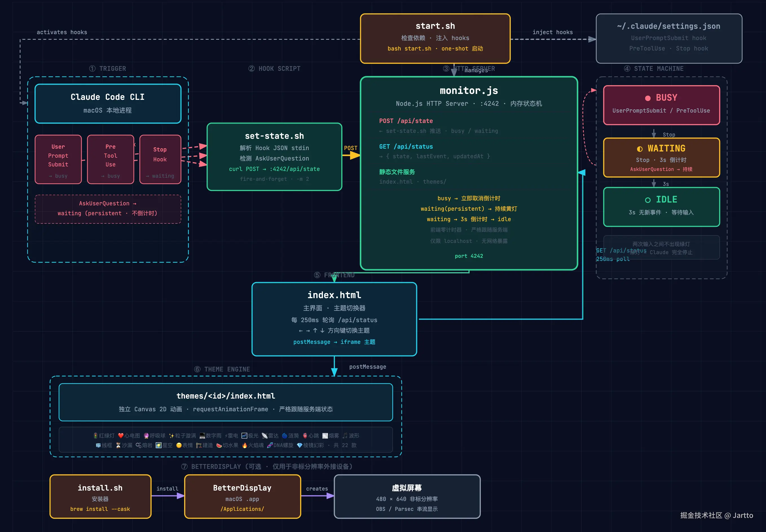Screen dimensions: 766x532
Task: Click the '静态文件服务' heading
Action: pos(397,172)
